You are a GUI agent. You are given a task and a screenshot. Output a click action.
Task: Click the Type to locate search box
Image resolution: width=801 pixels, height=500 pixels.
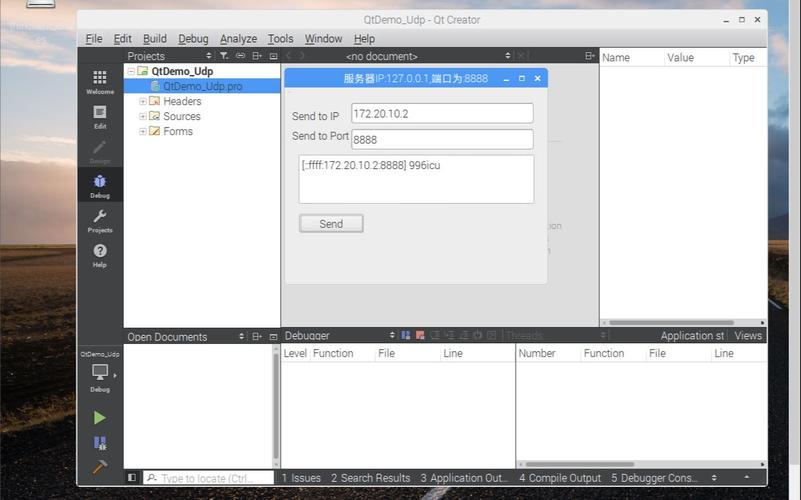(x=208, y=478)
